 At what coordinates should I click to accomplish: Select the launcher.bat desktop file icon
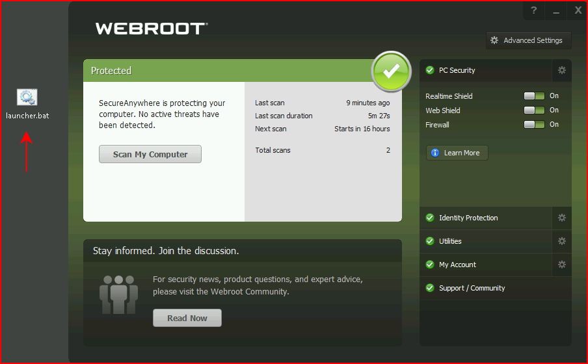pyautogui.click(x=27, y=97)
